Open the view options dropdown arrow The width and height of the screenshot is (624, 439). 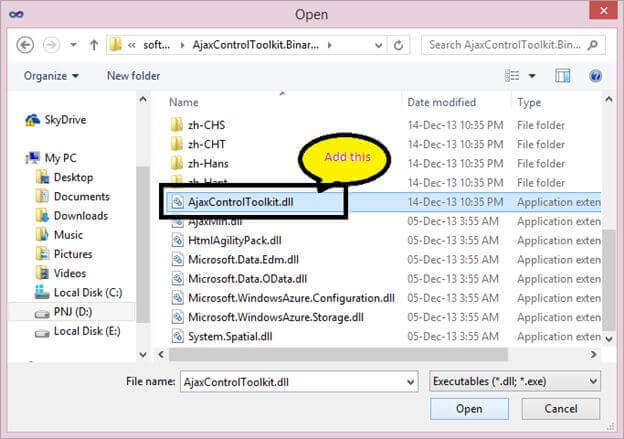532,76
